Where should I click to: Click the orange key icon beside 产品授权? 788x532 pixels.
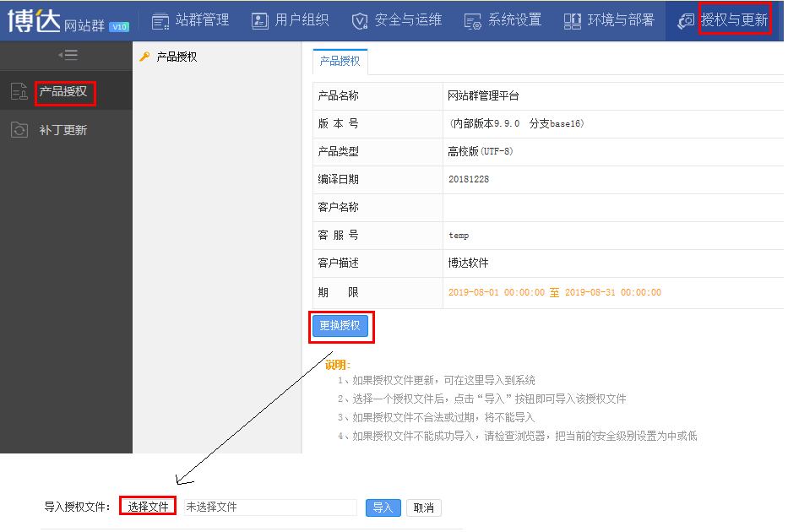click(144, 57)
